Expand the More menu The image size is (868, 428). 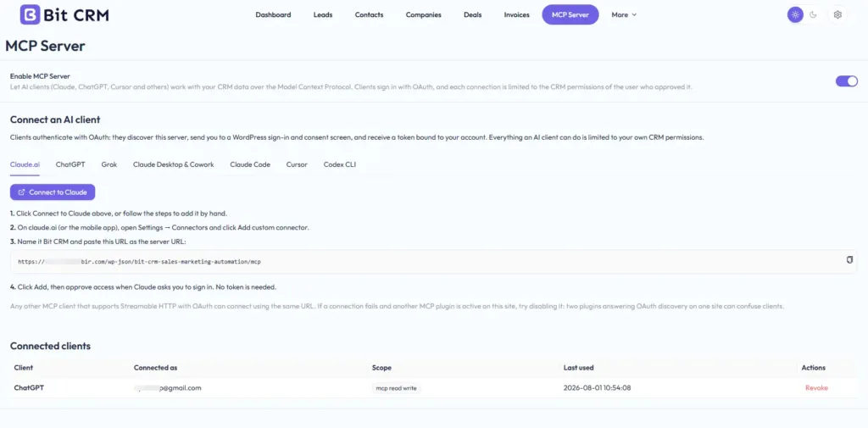click(x=624, y=15)
